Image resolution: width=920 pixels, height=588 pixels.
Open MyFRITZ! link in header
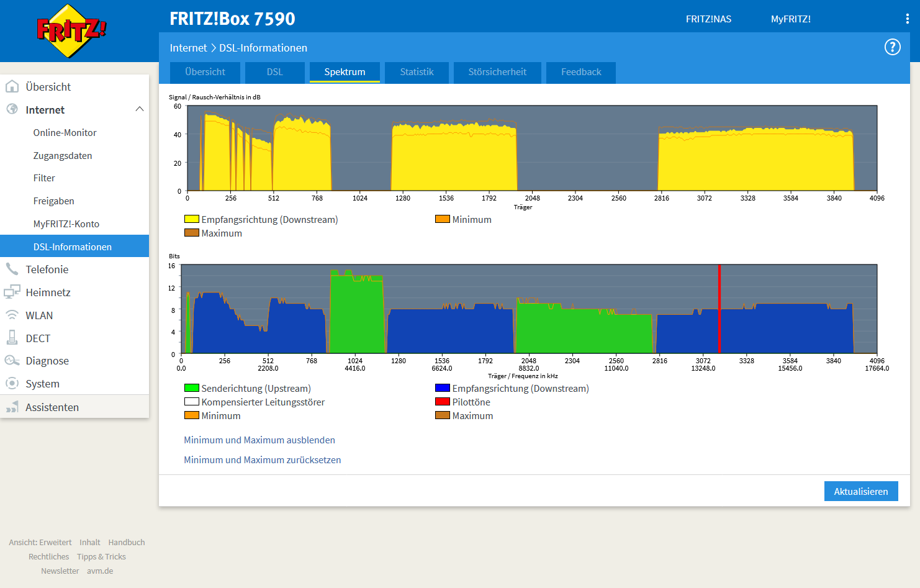pos(791,19)
